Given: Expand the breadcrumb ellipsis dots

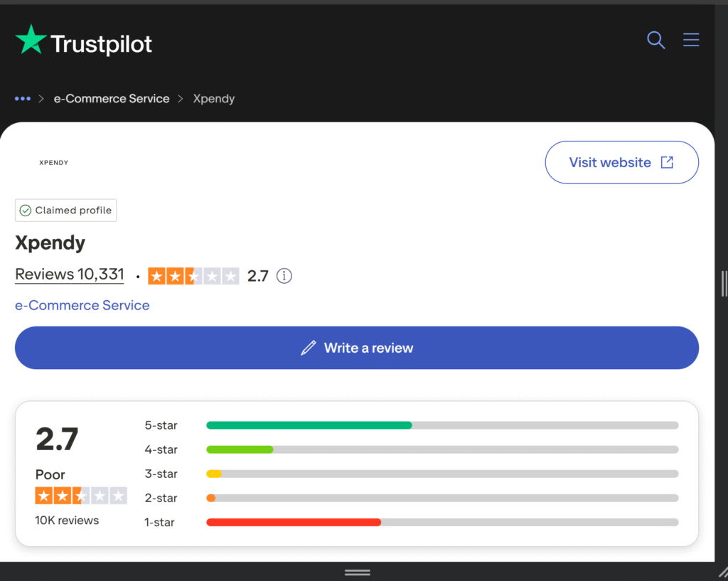Looking at the screenshot, I should click(x=22, y=98).
